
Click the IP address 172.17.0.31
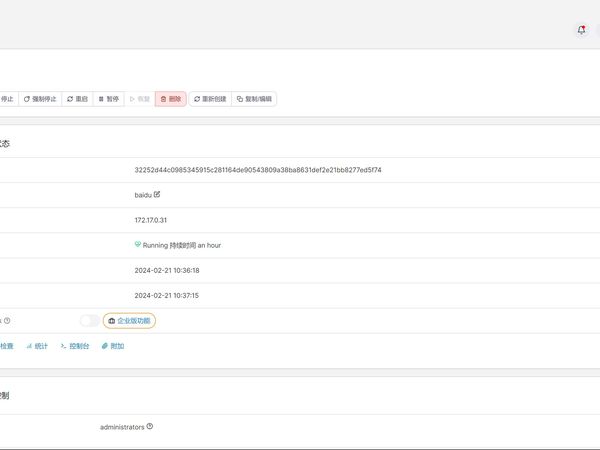(x=150, y=220)
